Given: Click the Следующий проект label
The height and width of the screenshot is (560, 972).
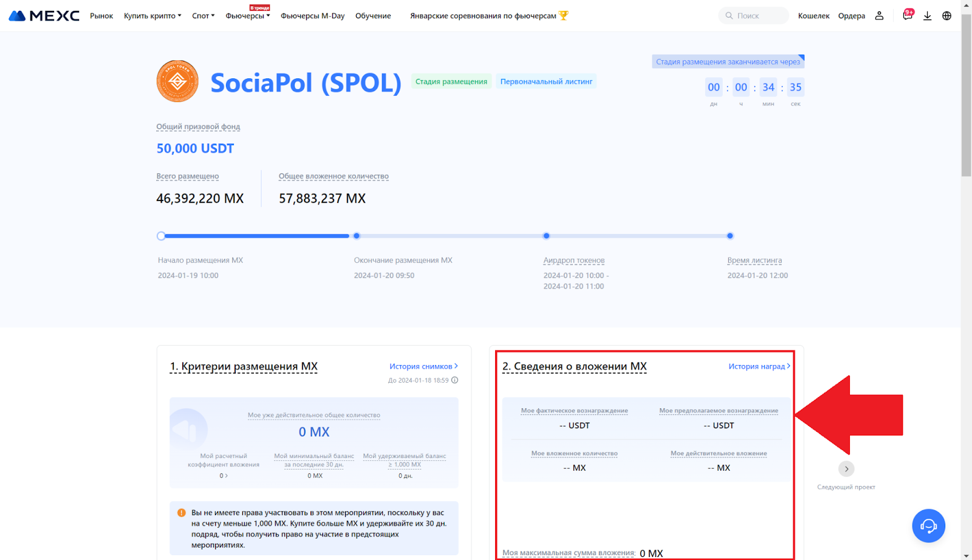Looking at the screenshot, I should [x=846, y=487].
